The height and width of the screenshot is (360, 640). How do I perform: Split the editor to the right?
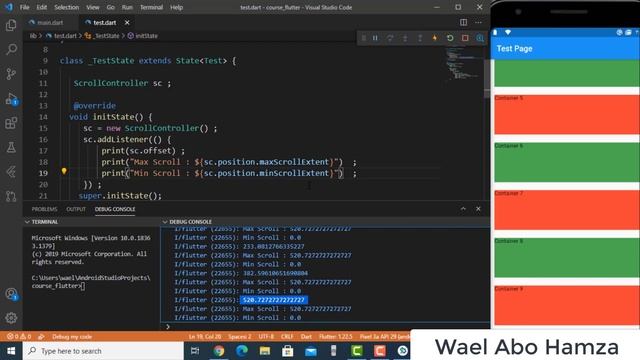pyautogui.click(x=463, y=22)
